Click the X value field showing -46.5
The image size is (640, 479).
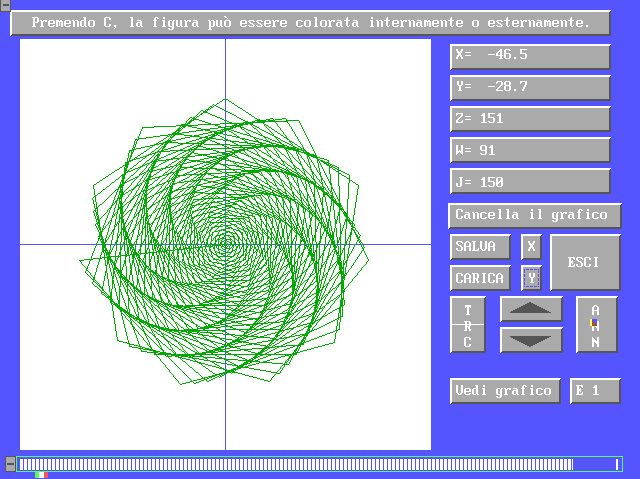pyautogui.click(x=530, y=56)
